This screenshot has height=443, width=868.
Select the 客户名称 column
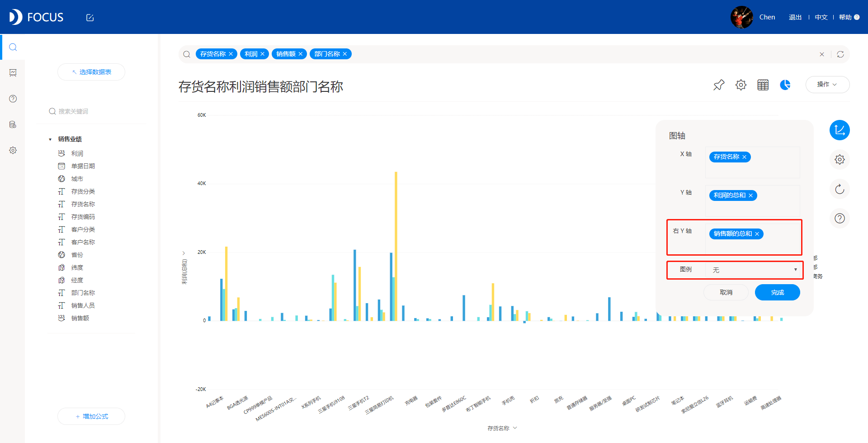(83, 242)
